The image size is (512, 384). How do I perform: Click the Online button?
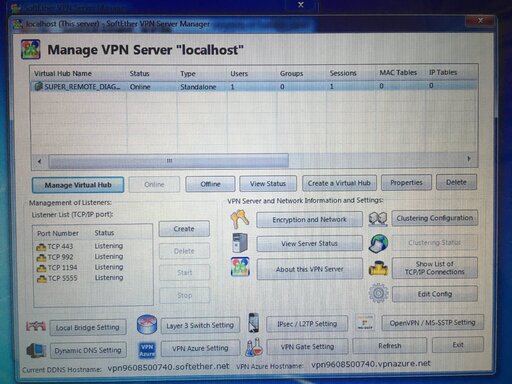pyautogui.click(x=154, y=184)
